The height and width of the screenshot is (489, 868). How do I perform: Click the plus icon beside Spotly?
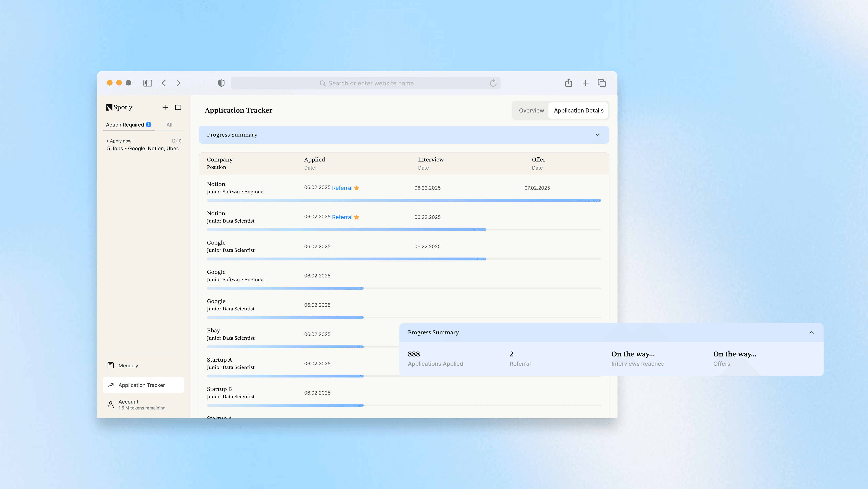165,107
